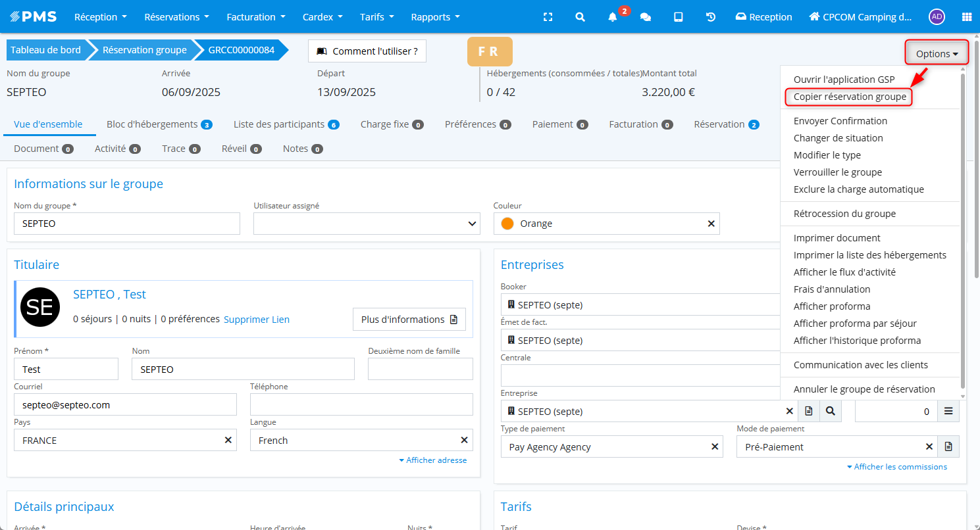The height and width of the screenshot is (530, 980).
Task: Click the search icon beside Entreprise field
Action: 831,411
